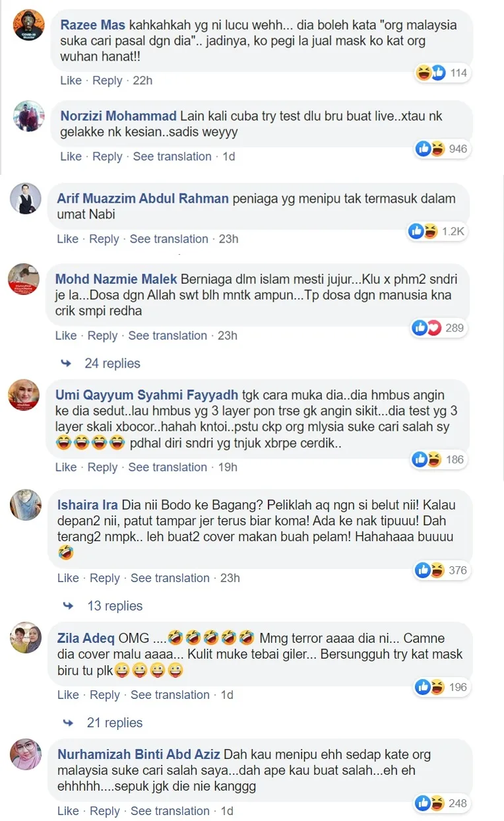
Task: View 1.2K reactions on Arif Muazzim comment
Action: [x=437, y=231]
